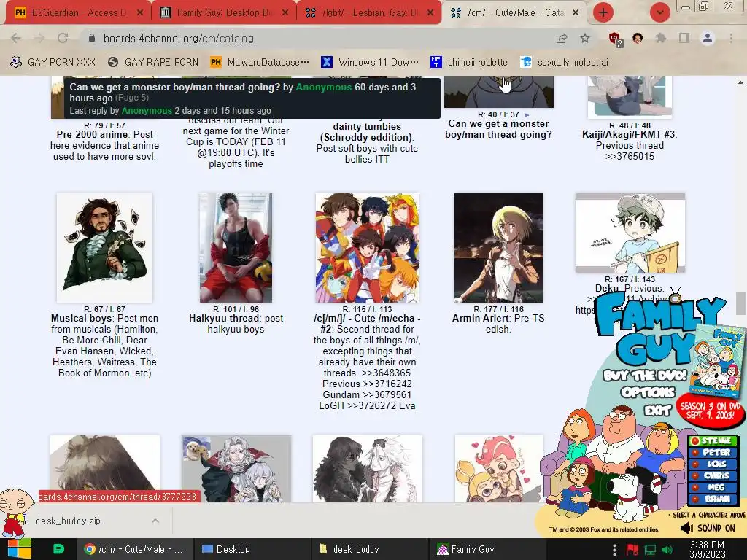Viewport: 747px width, 560px height.
Task: Select Brian in the Family Guy character list
Action: (712, 499)
